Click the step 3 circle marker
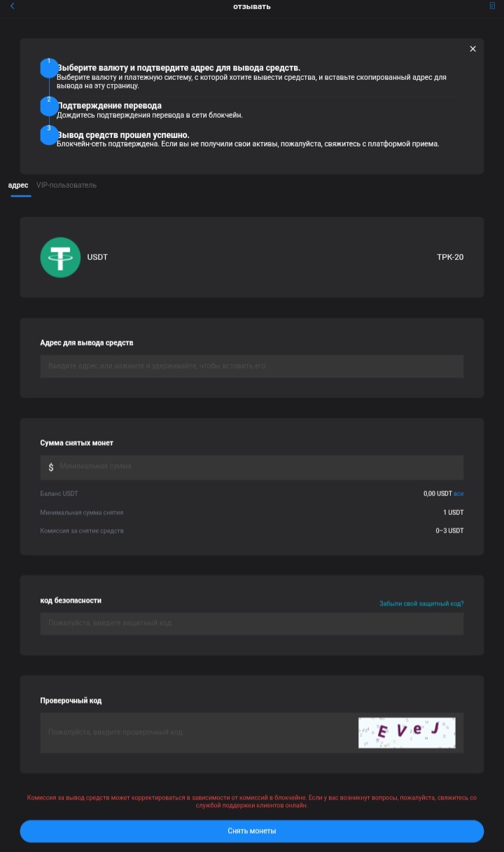The image size is (504, 852). [48, 135]
